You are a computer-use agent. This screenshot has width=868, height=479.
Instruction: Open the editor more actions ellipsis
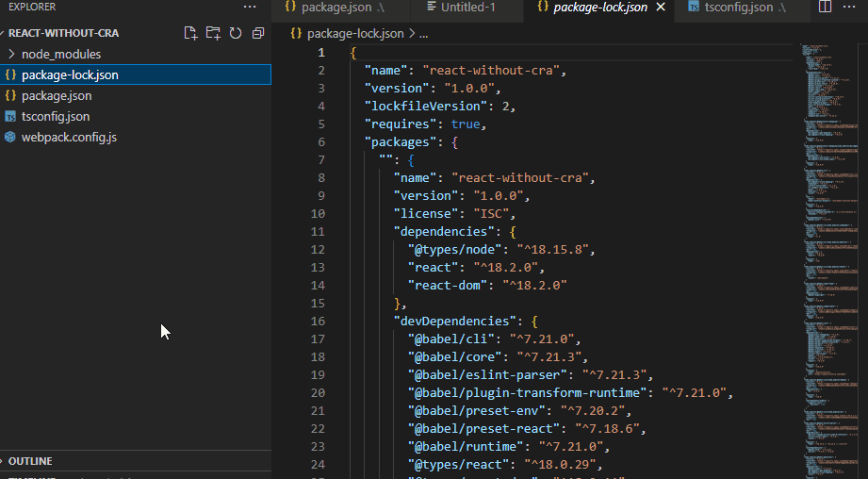point(849,7)
